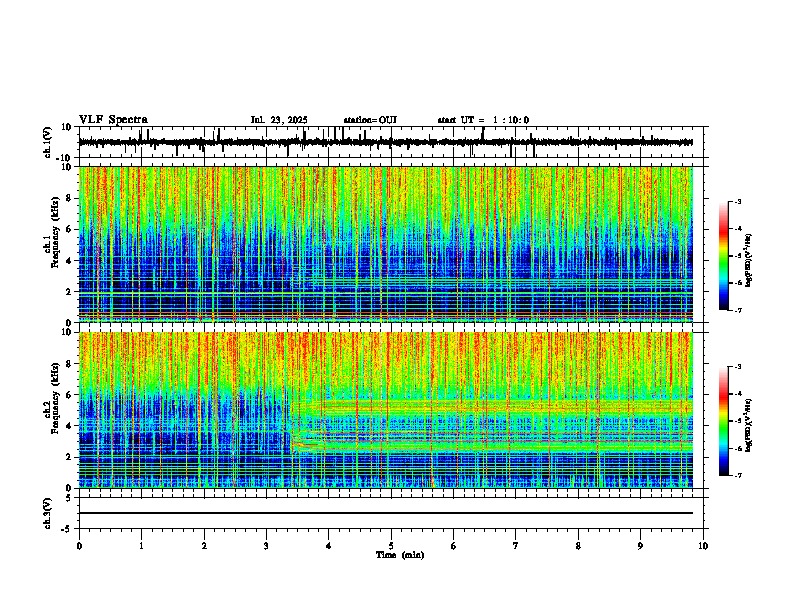Click time axis tick label "5"
This screenshot has width=792, height=612.
[391, 546]
